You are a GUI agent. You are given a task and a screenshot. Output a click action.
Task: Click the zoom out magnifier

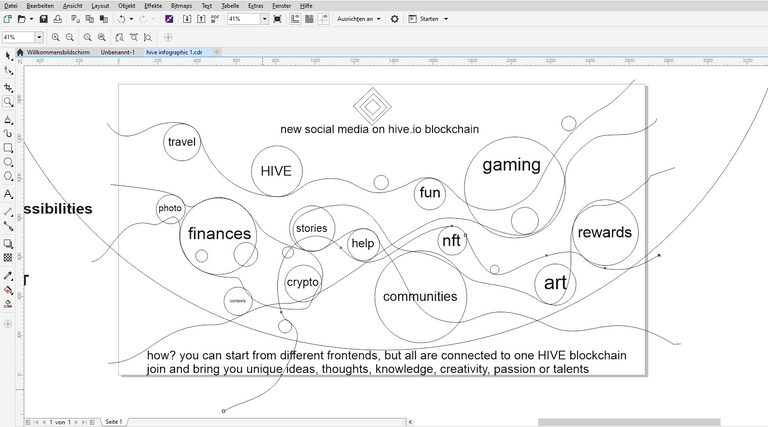(x=70, y=37)
